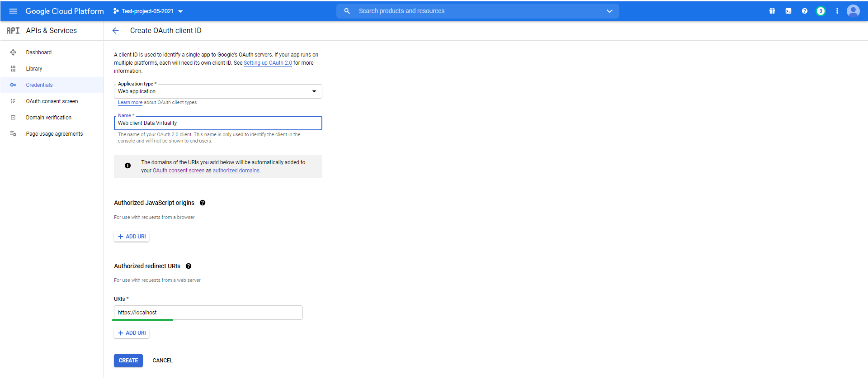The image size is (868, 380).
Task: Expand the search bar dropdown arrow
Action: pyautogui.click(x=609, y=11)
